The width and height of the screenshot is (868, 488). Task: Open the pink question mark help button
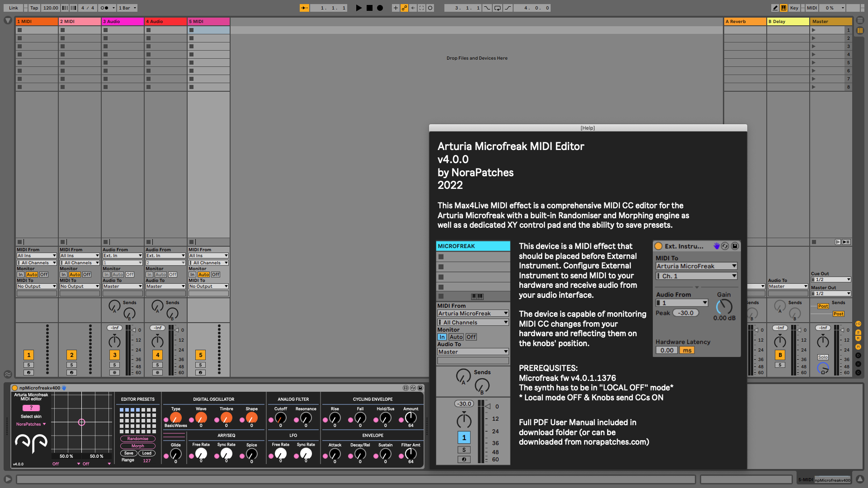[31, 408]
